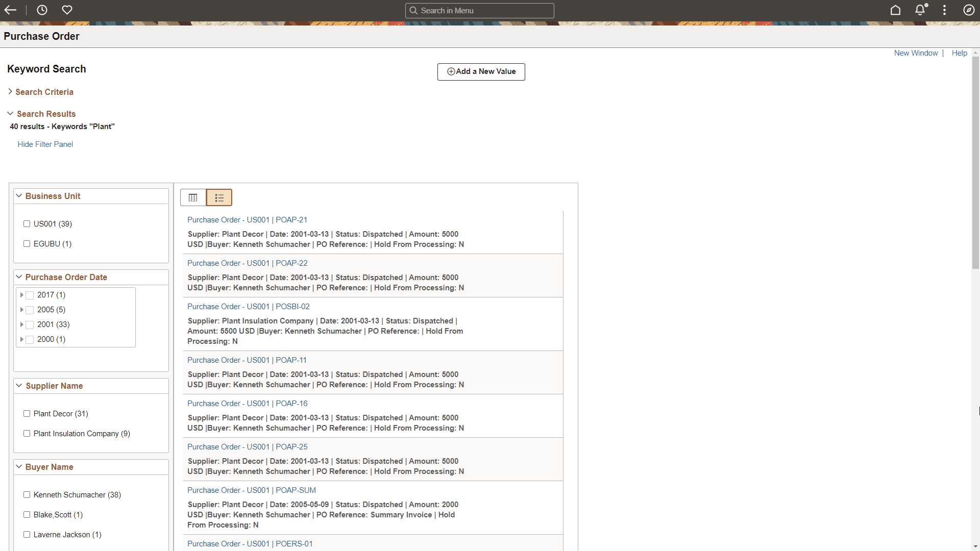Image resolution: width=980 pixels, height=551 pixels.
Task: Switch results to grid view
Action: click(x=193, y=197)
